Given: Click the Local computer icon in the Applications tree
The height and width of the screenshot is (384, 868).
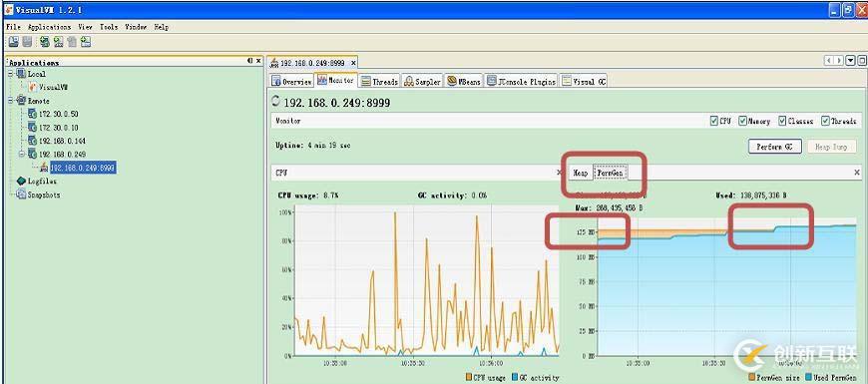Looking at the screenshot, I should coord(21,74).
